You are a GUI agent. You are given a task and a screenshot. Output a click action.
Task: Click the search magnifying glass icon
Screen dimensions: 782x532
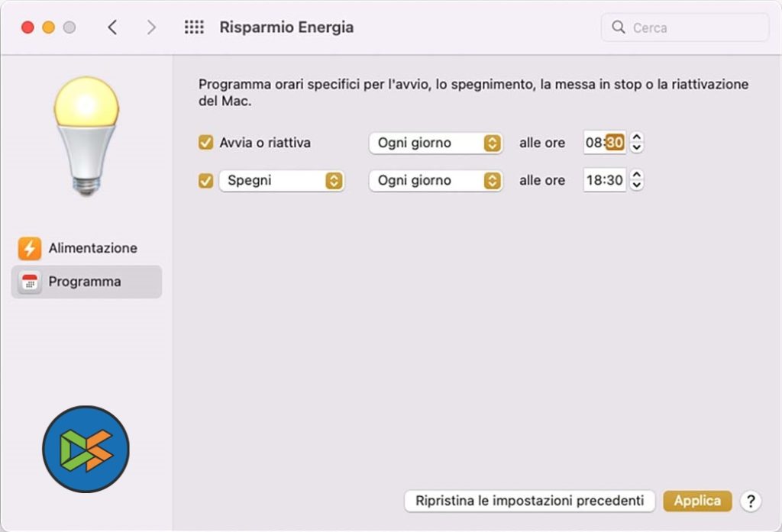pos(619,27)
